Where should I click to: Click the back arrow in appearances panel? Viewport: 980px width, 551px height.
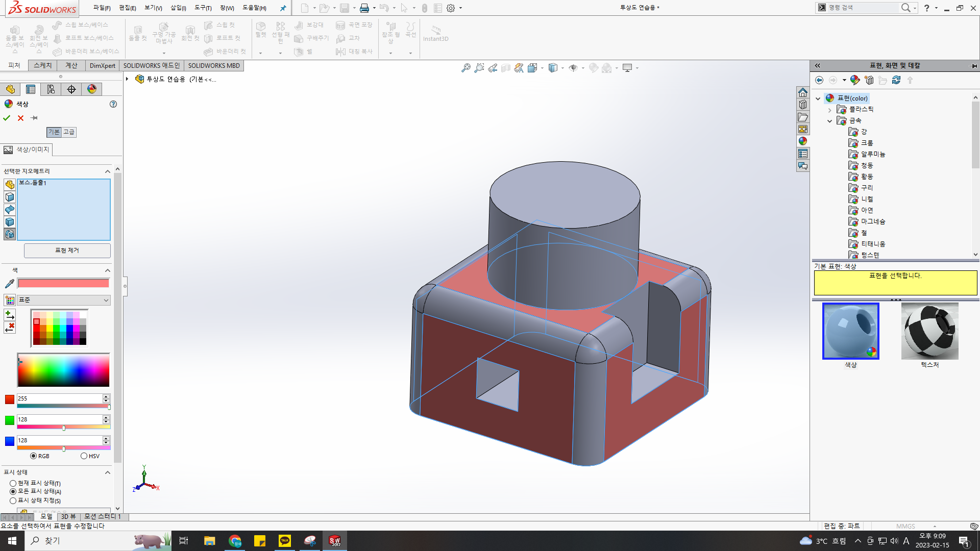(x=819, y=80)
